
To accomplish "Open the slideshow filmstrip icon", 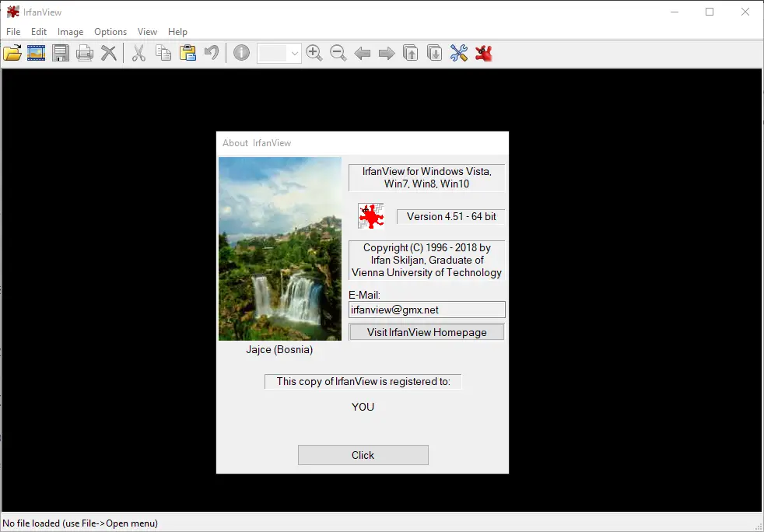I will point(36,53).
